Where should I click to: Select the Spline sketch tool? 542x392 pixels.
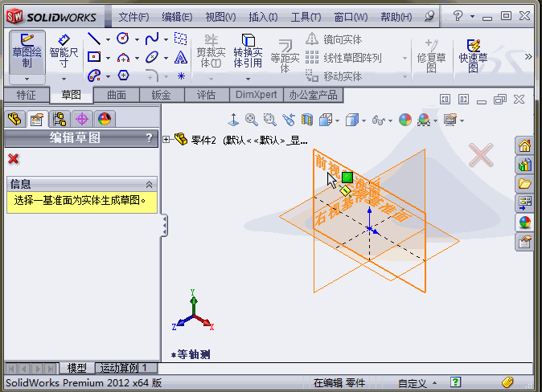pyautogui.click(x=152, y=39)
